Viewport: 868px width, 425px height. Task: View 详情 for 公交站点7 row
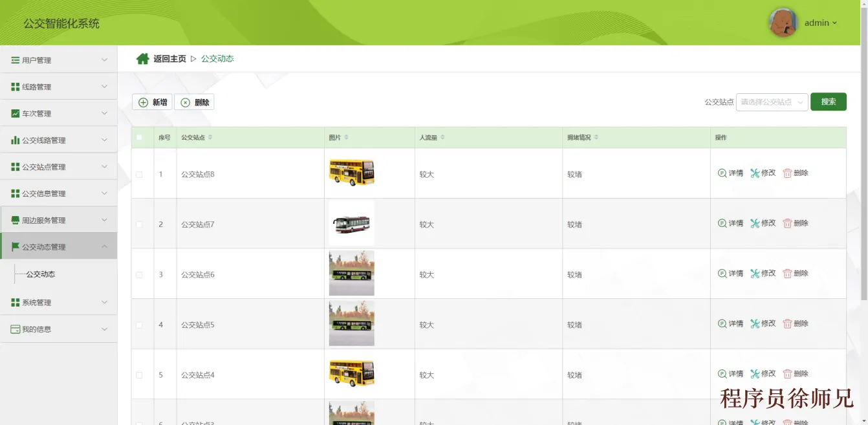(731, 223)
